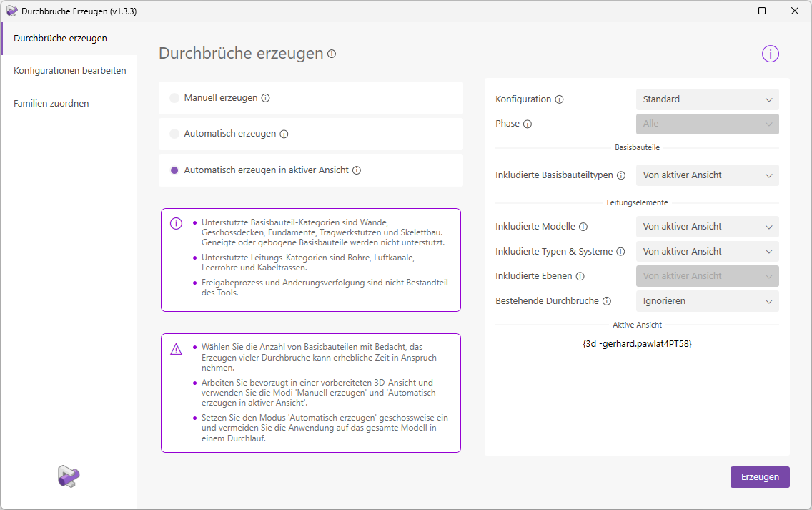The image size is (812, 510).
Task: Expand the 'Inkludierte Basisbauteiltypen' dropdown
Action: pyautogui.click(x=706, y=175)
